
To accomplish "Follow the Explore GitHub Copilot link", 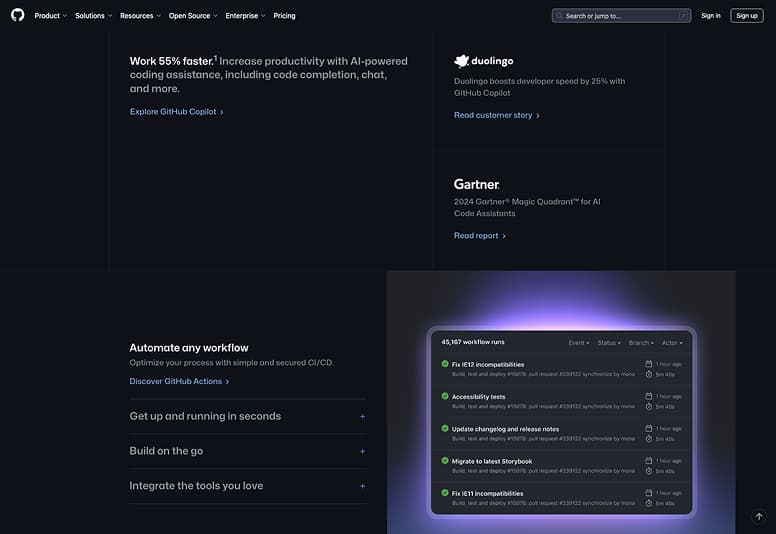I will [x=177, y=112].
